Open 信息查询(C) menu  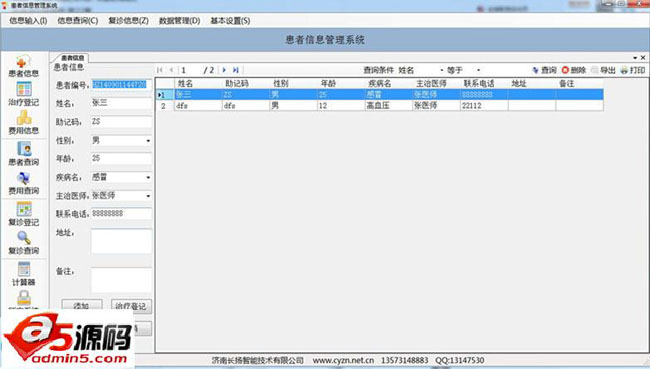(78, 21)
